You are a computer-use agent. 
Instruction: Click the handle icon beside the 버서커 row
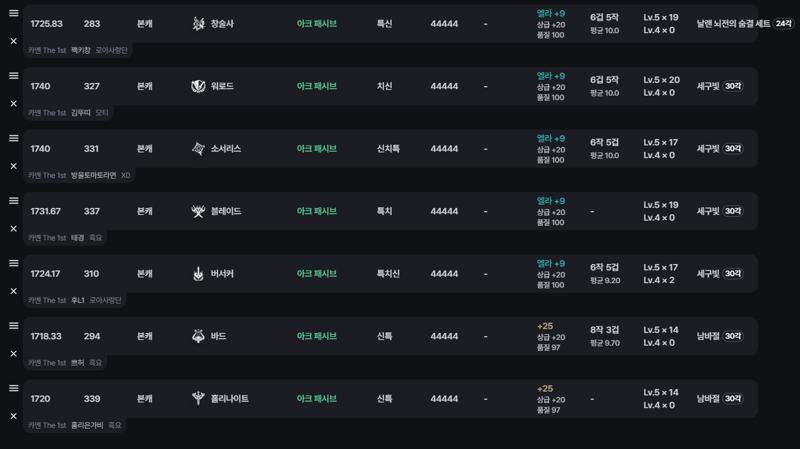click(14, 263)
